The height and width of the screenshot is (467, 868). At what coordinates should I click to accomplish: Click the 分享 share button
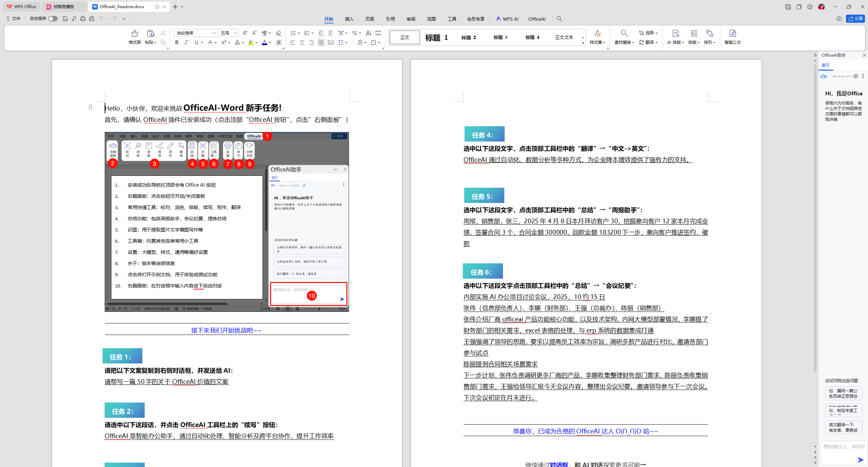pyautogui.click(x=855, y=19)
